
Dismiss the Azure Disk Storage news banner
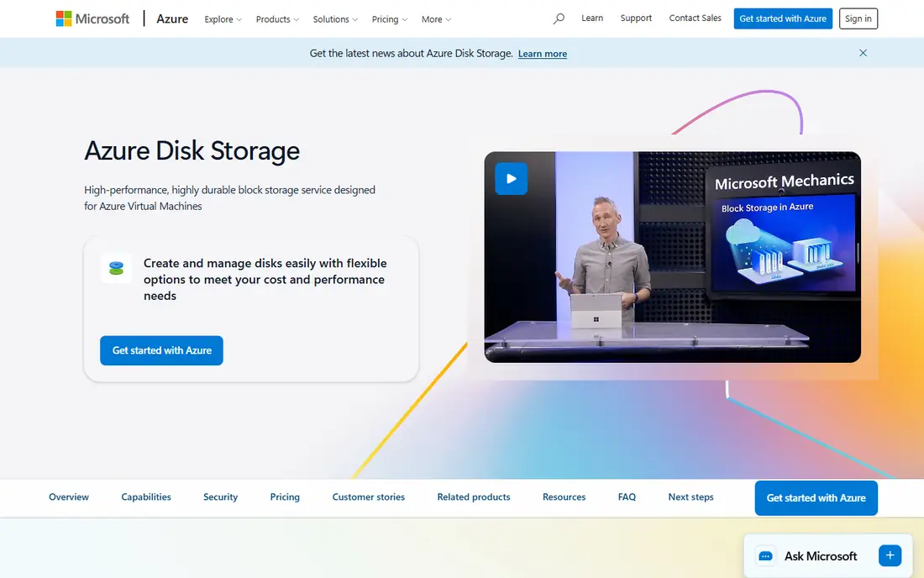[x=863, y=53]
